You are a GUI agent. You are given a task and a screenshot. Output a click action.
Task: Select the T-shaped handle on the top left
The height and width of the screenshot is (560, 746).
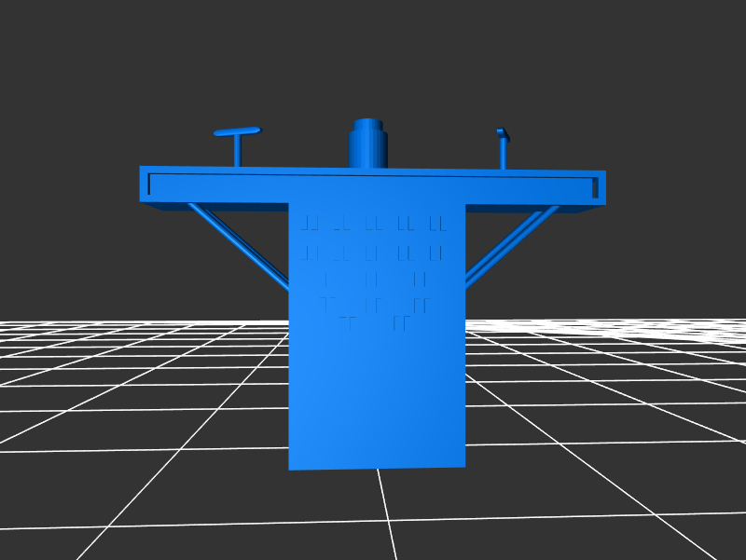click(x=237, y=131)
